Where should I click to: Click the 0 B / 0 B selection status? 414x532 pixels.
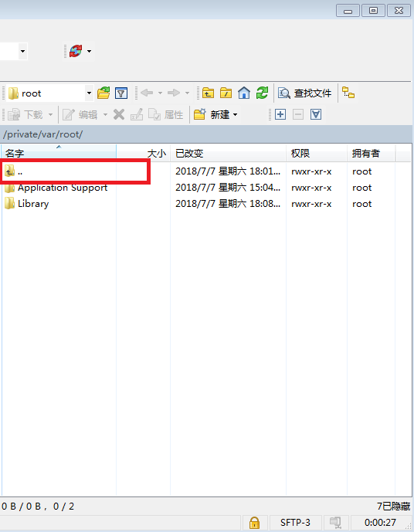click(x=38, y=507)
